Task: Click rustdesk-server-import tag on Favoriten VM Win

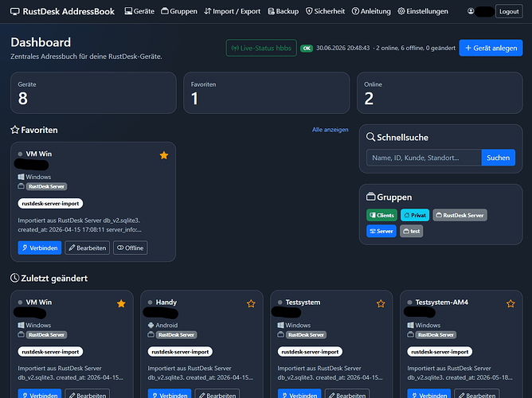Action: point(50,204)
